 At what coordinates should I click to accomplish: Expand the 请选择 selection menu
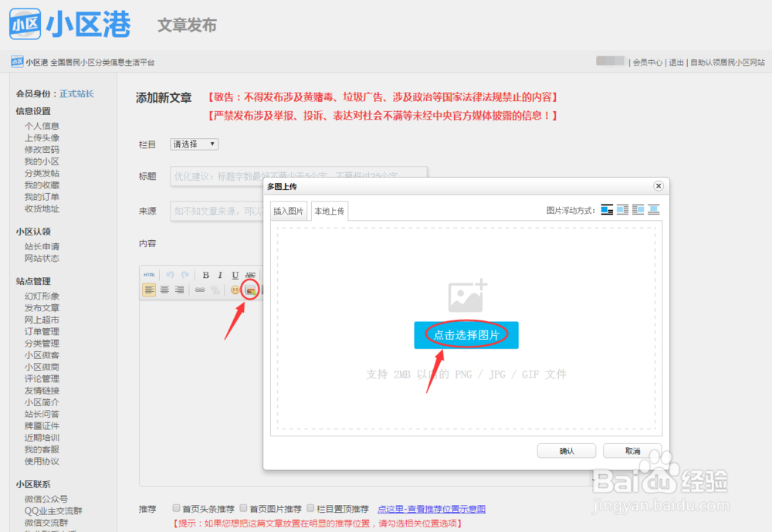pyautogui.click(x=193, y=144)
